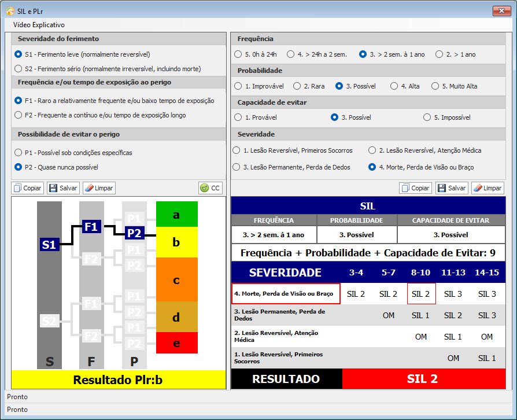Image resolution: width=517 pixels, height=420 pixels.
Task: Click the yellow Resultado Plr:b banner
Action: pos(119,380)
